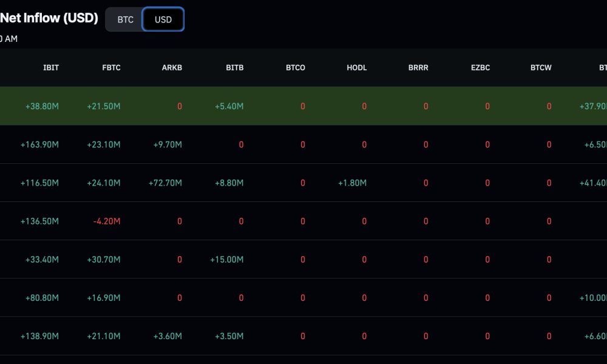Click the BTCO column header
607x364 pixels.
tap(296, 68)
